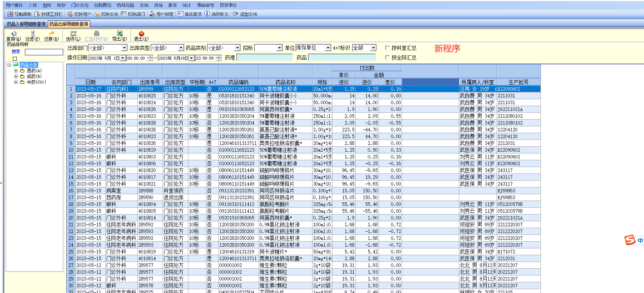Click the 药理 input field

click(264, 57)
